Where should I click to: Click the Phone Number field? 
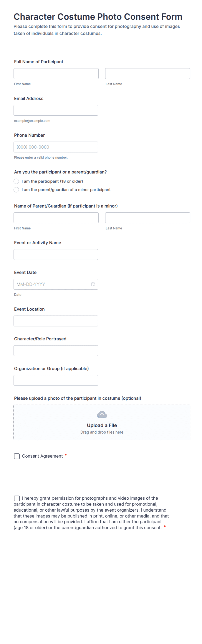(x=56, y=147)
